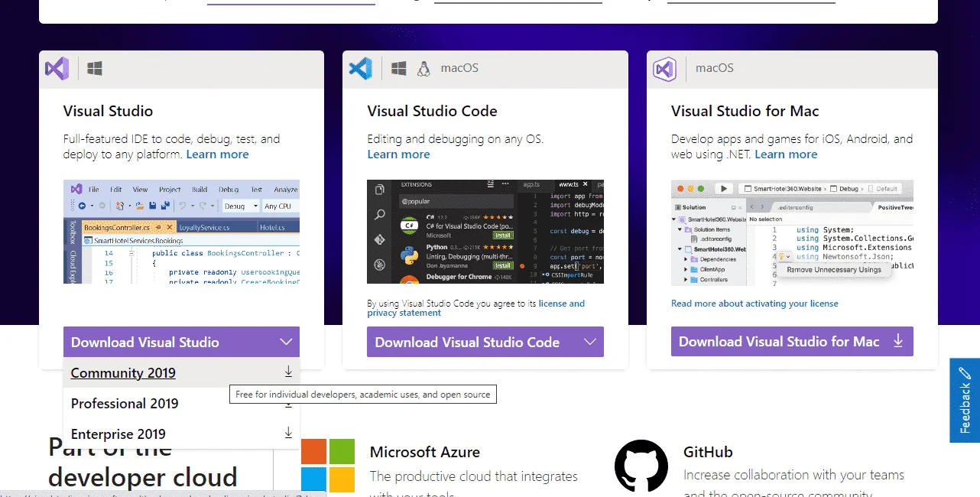
Task: Collapse the Download Visual Studio dropdown chevron
Action: [x=286, y=342]
